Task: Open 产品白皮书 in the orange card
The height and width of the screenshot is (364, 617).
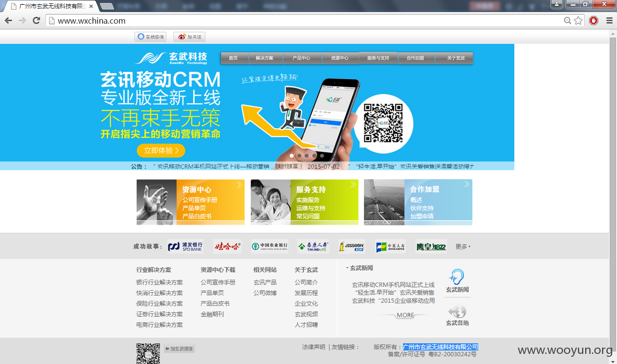Action: click(x=197, y=216)
